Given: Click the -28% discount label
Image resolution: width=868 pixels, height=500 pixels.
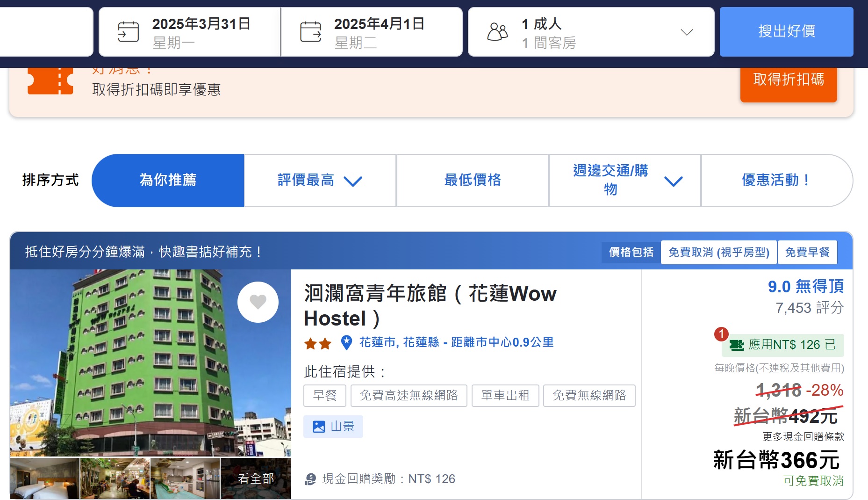Looking at the screenshot, I should (825, 390).
